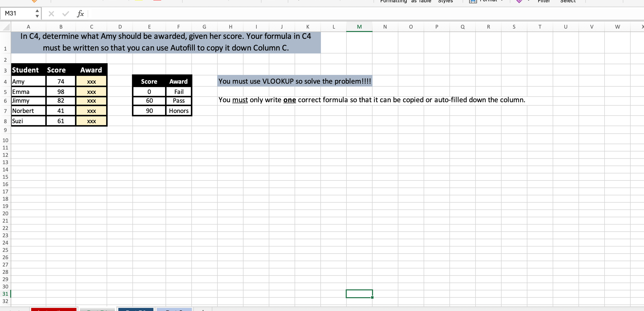
Task: Click the Insert Function fx icon
Action: pyautogui.click(x=80, y=14)
